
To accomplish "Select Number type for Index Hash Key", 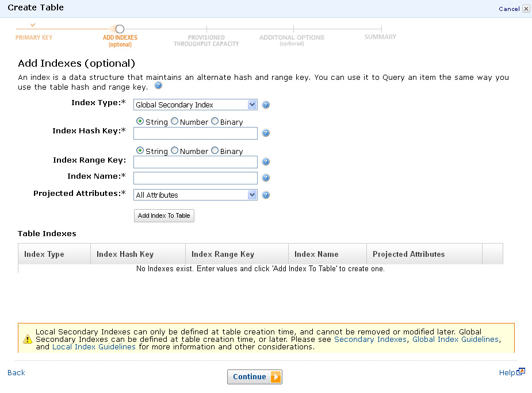I will 174,121.
